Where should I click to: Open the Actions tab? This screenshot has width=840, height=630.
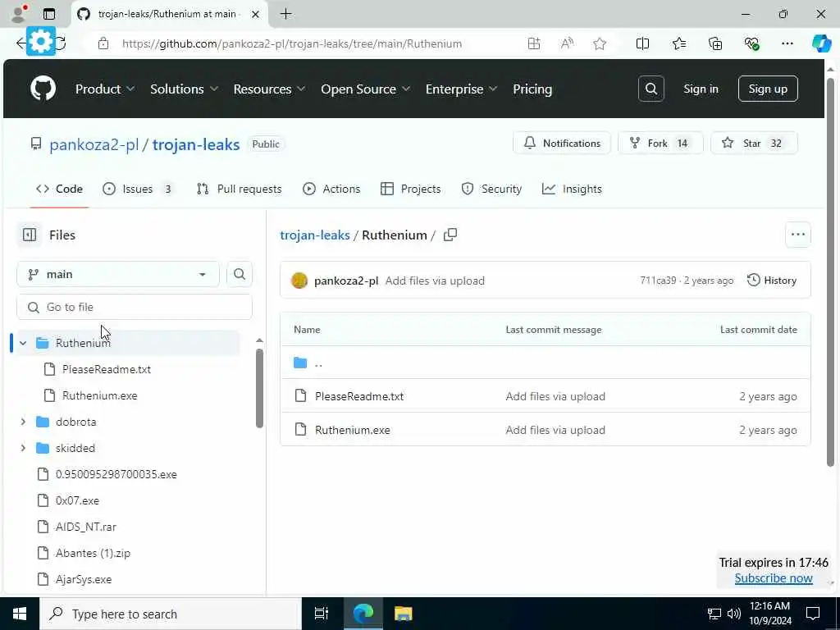(331, 189)
